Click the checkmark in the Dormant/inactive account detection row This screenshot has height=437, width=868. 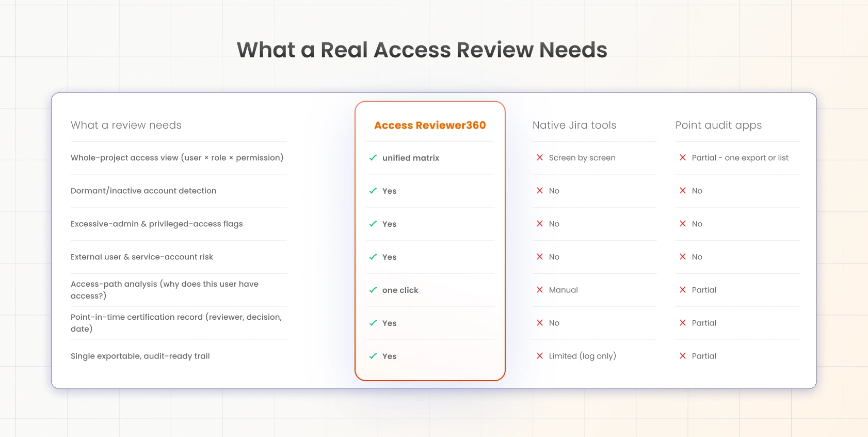coord(373,191)
